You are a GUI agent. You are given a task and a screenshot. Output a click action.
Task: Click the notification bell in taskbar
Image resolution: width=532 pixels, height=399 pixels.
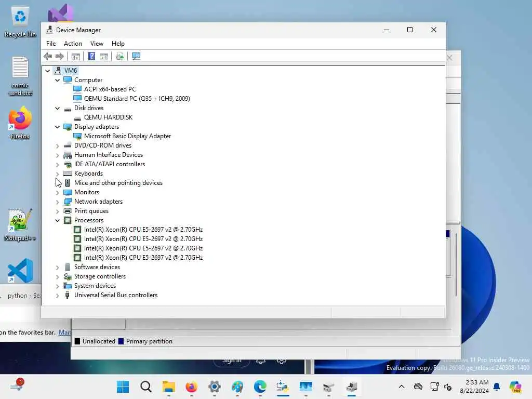point(497,387)
